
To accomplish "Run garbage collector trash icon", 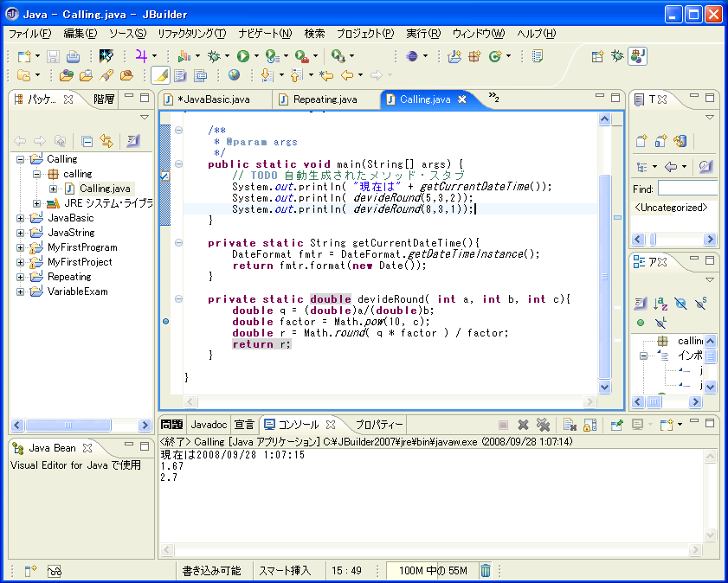I will pyautogui.click(x=486, y=570).
